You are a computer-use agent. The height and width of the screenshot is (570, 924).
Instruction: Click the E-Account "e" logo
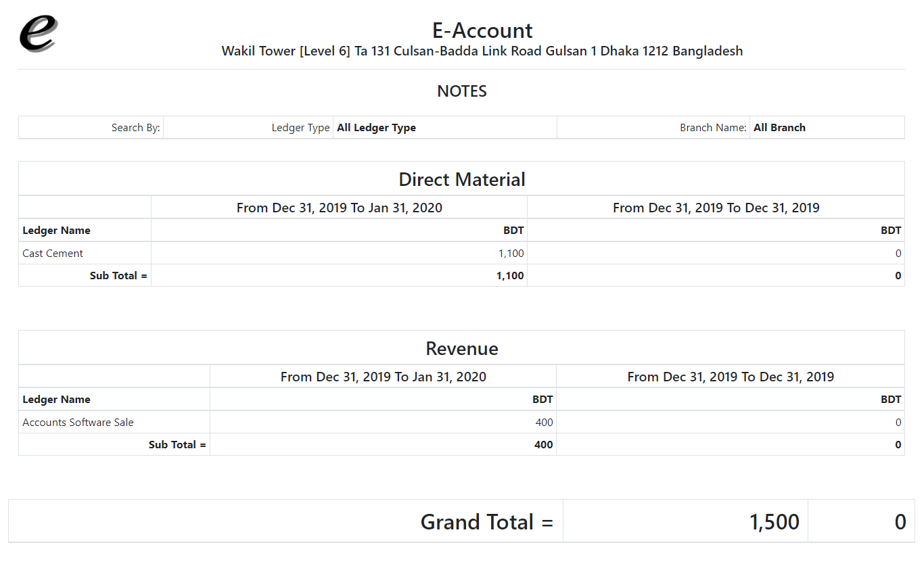click(39, 34)
